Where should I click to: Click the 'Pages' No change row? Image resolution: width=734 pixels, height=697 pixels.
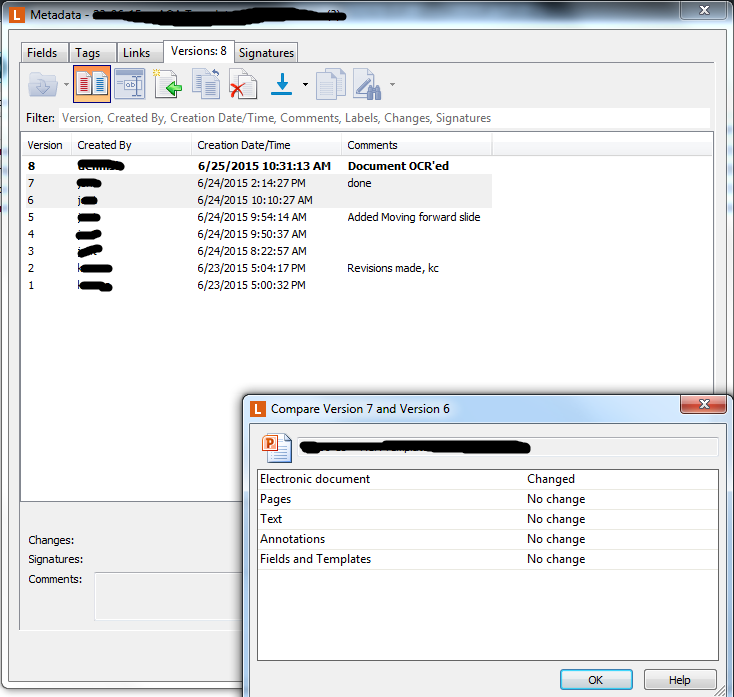point(488,499)
